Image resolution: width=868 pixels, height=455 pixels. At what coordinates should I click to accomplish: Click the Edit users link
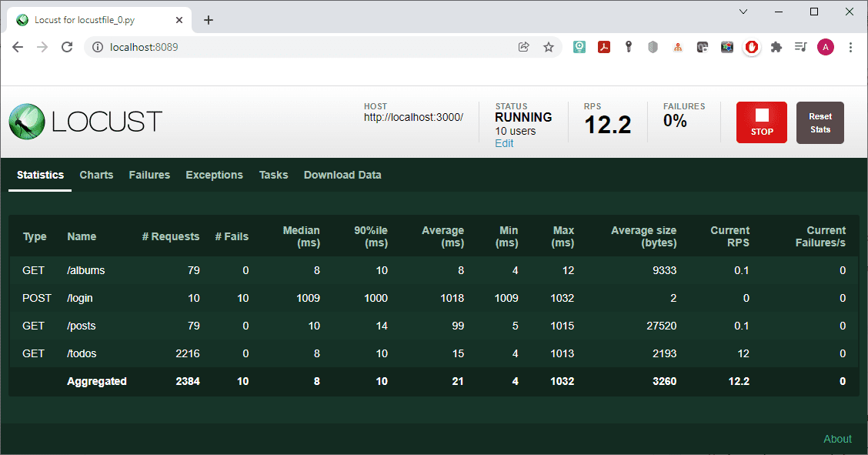(504, 143)
